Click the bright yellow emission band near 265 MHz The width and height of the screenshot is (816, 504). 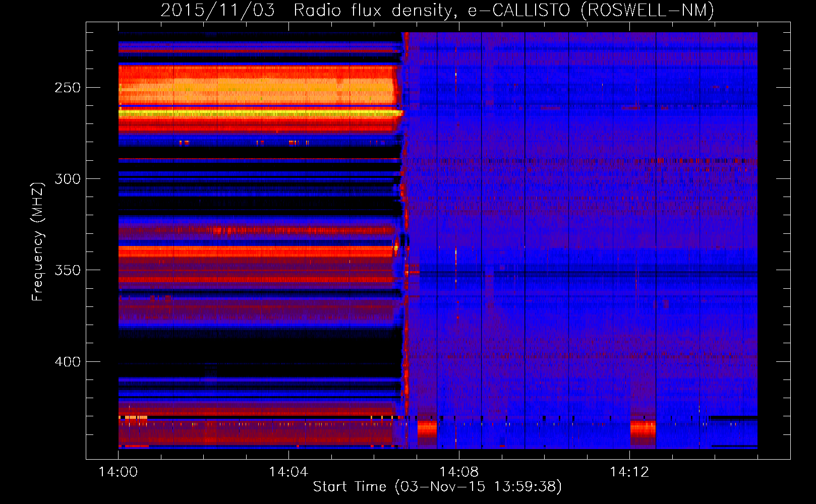click(261, 113)
